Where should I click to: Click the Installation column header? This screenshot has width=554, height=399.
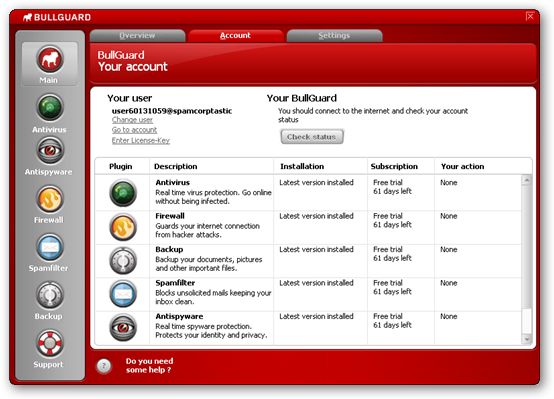coord(302,166)
